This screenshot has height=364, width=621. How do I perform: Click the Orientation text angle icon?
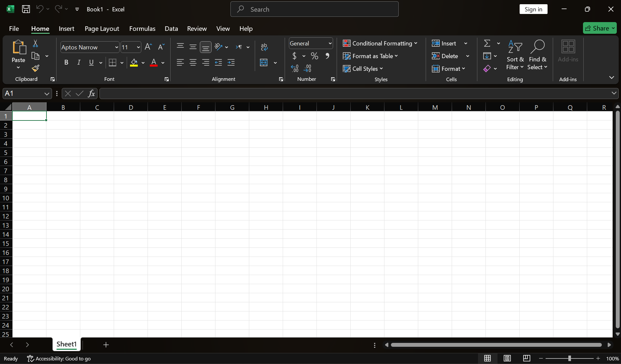click(219, 47)
